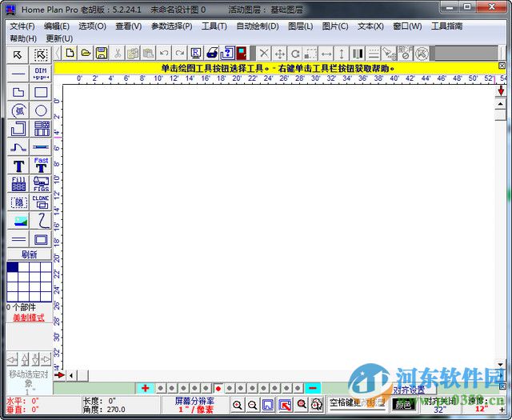Click the circular rotate icon
The image size is (512, 420).
tap(295, 53)
